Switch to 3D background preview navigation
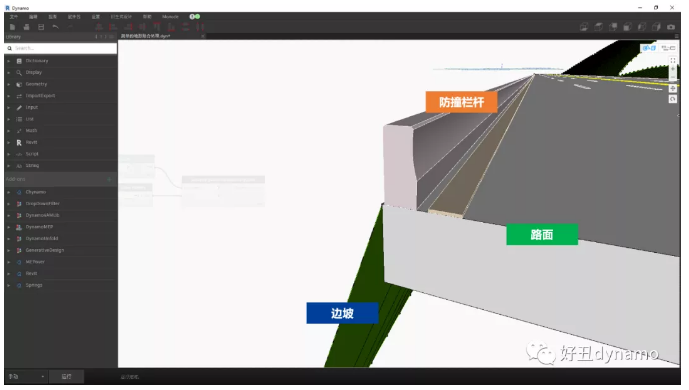The width and height of the screenshot is (689, 390). tap(649, 48)
